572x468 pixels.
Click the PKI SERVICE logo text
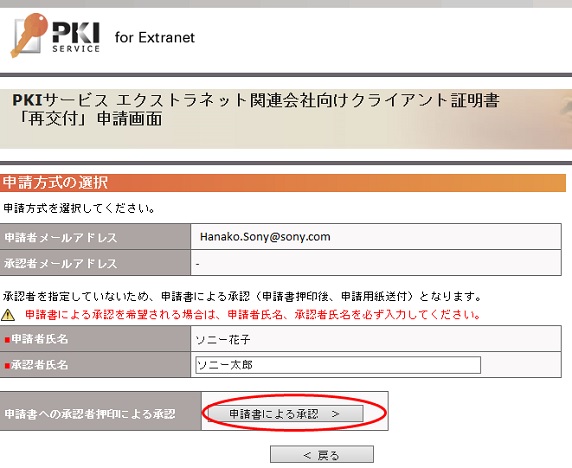76,37
